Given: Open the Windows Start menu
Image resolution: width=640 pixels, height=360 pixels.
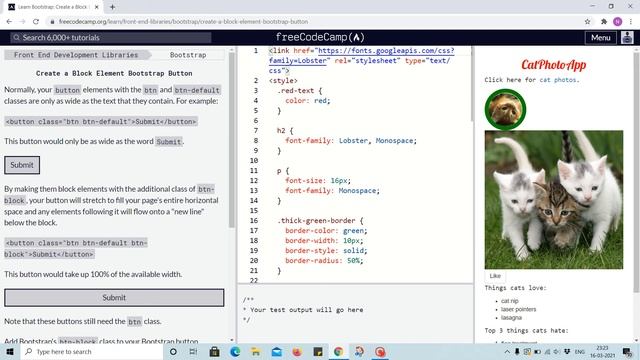Looking at the screenshot, I should point(10,351).
